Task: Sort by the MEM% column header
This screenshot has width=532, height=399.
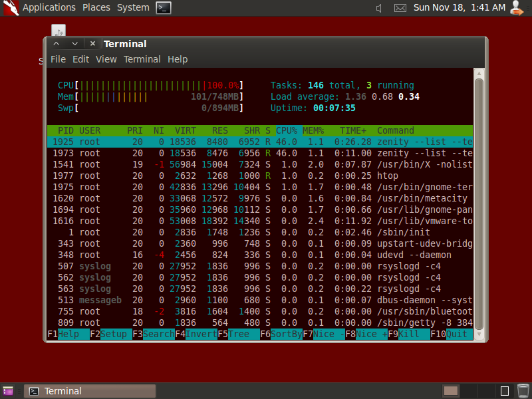Action: [x=313, y=130]
